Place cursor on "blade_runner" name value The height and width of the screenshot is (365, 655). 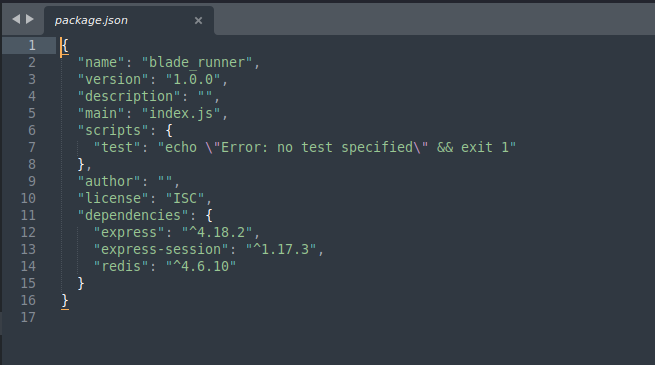click(197, 62)
